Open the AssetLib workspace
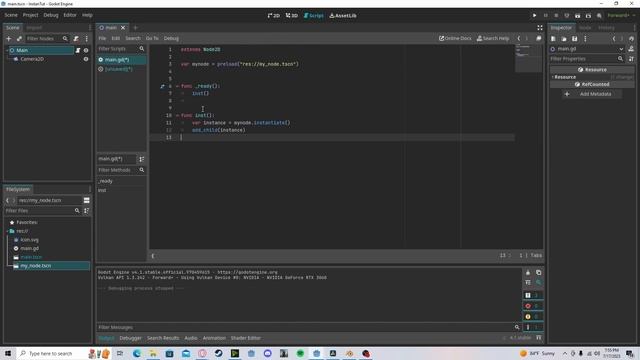The height and width of the screenshot is (360, 640). [343, 16]
